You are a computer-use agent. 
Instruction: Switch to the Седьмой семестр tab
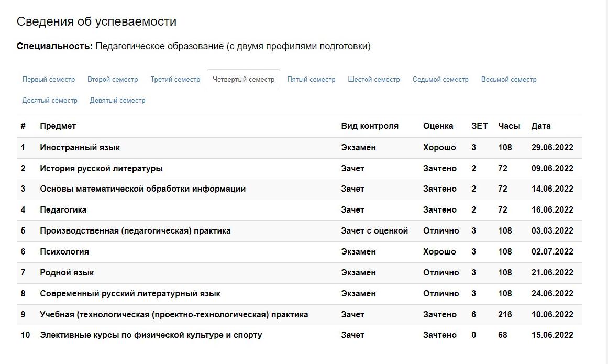click(440, 80)
